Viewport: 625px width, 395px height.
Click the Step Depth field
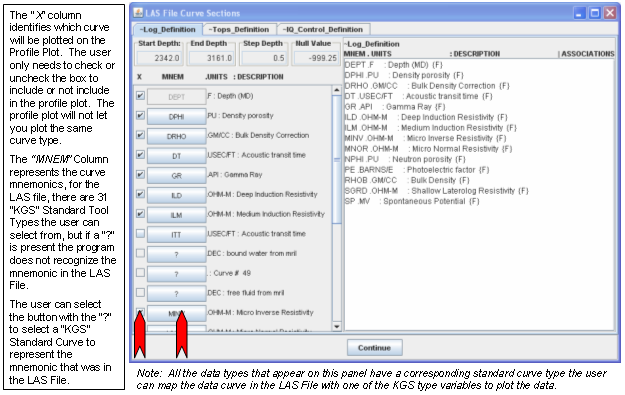tap(264, 58)
